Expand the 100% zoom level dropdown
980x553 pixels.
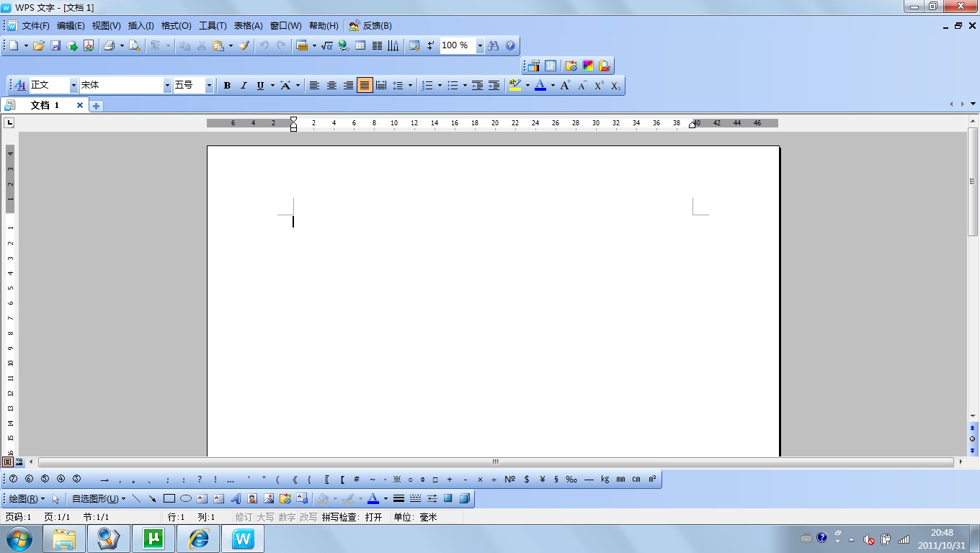coord(480,45)
